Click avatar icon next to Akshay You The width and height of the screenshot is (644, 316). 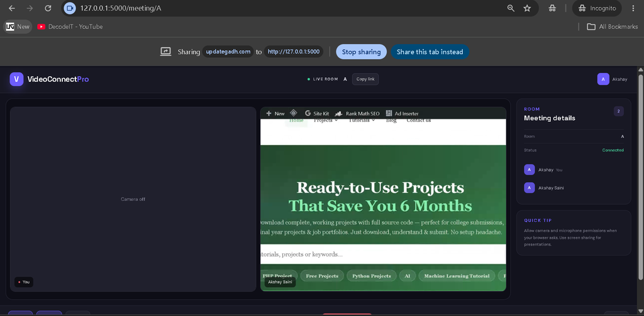click(x=530, y=170)
